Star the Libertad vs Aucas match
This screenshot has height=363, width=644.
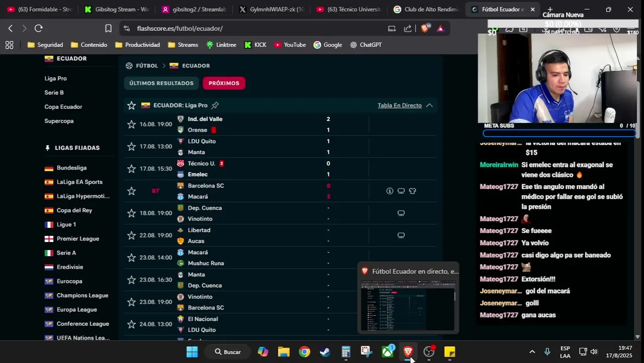tap(132, 235)
